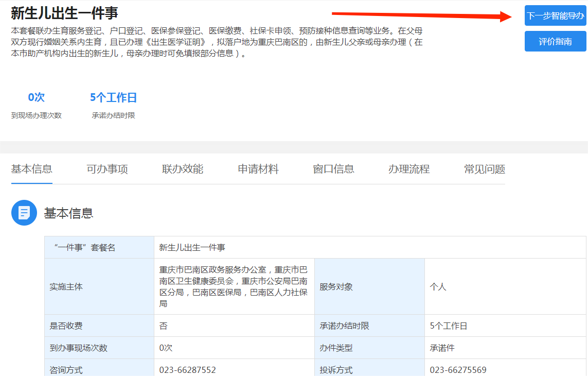Image resolution: width=588 pixels, height=376 pixels.
Task: Click the 5个工作日 headline value
Action: click(x=113, y=98)
